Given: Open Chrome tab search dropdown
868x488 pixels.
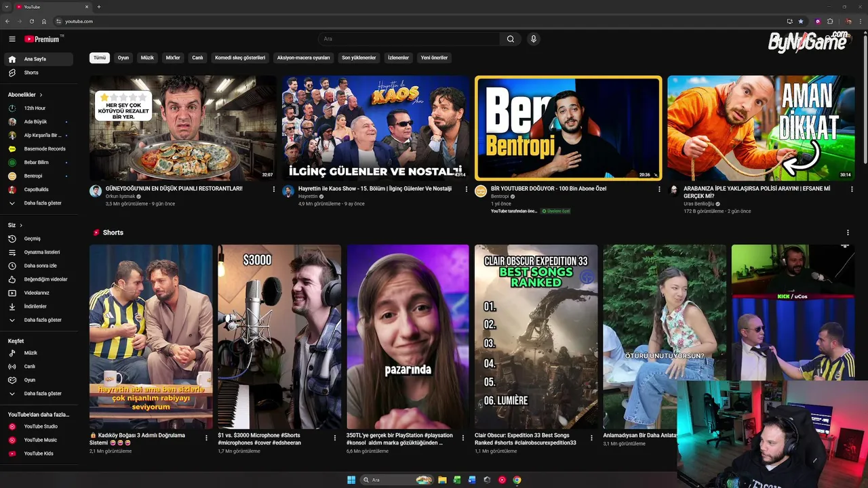Looking at the screenshot, I should [x=7, y=7].
